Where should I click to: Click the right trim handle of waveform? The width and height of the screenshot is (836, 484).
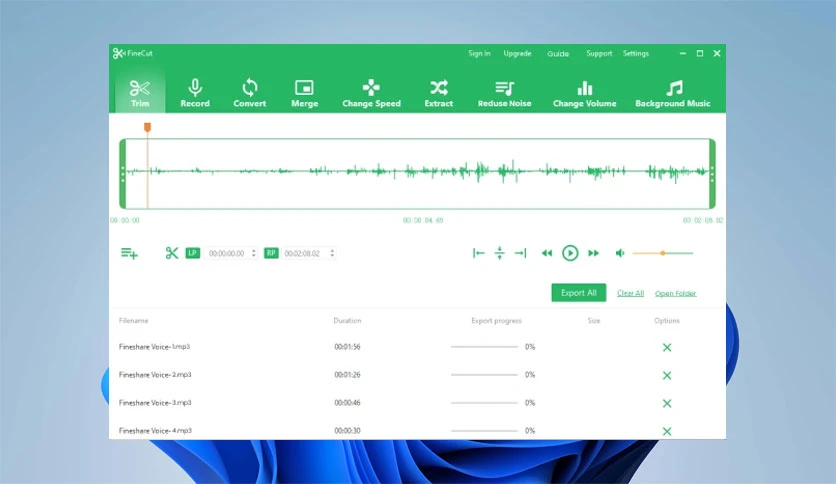712,174
